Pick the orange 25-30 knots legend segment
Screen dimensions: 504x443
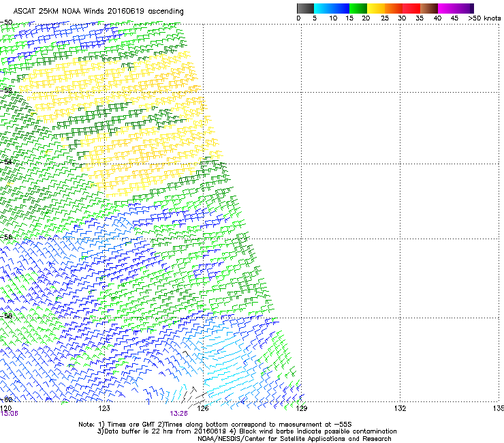pyautogui.click(x=394, y=8)
